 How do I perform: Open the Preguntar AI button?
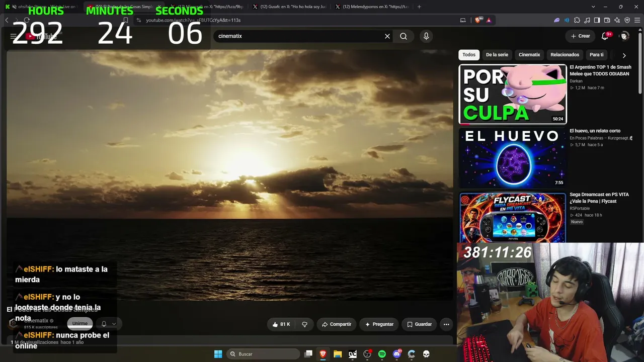379,324
